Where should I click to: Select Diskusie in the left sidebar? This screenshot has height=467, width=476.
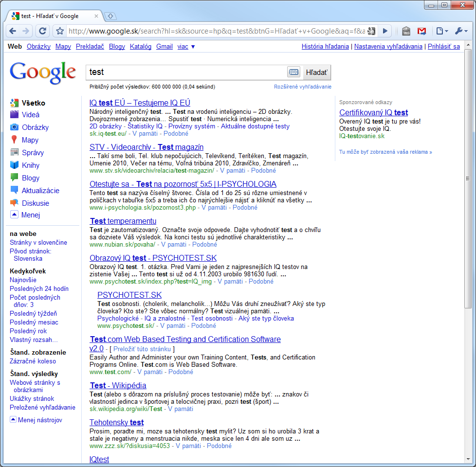pos(36,203)
